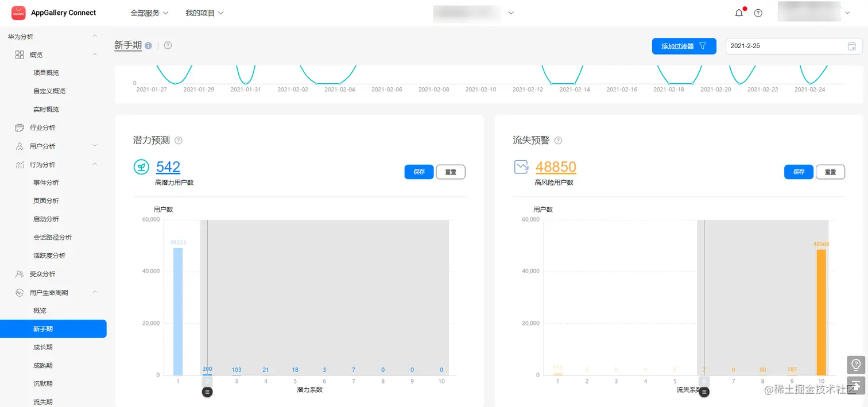Open the 全部服务 dropdown

coord(149,13)
